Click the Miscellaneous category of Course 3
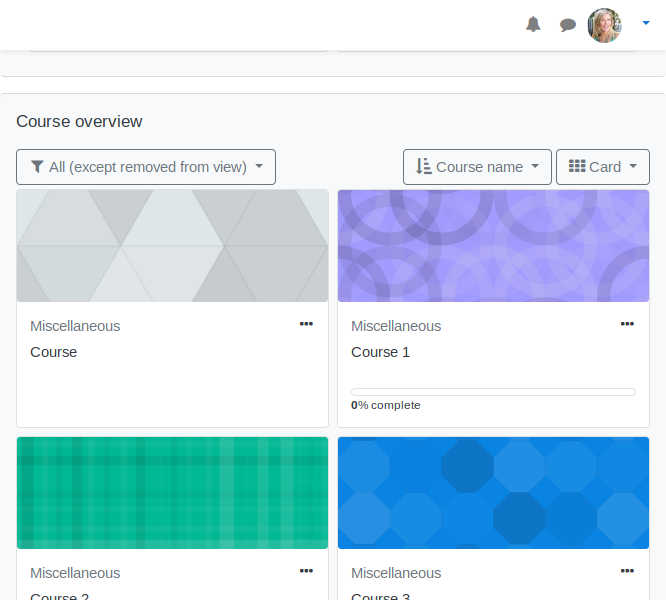The image size is (666, 600). [396, 573]
